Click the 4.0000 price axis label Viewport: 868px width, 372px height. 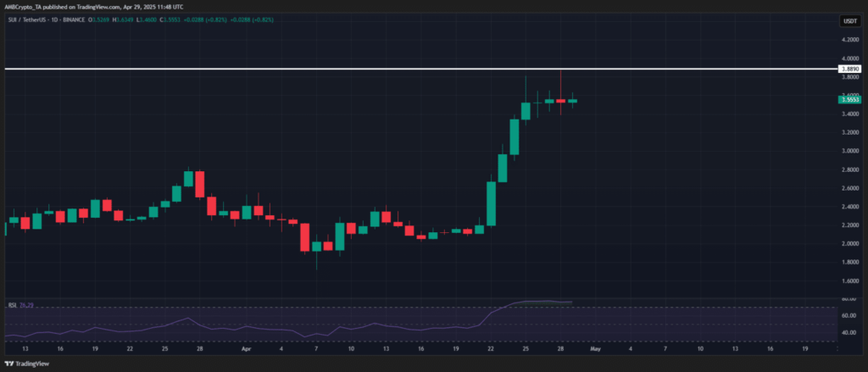point(849,58)
